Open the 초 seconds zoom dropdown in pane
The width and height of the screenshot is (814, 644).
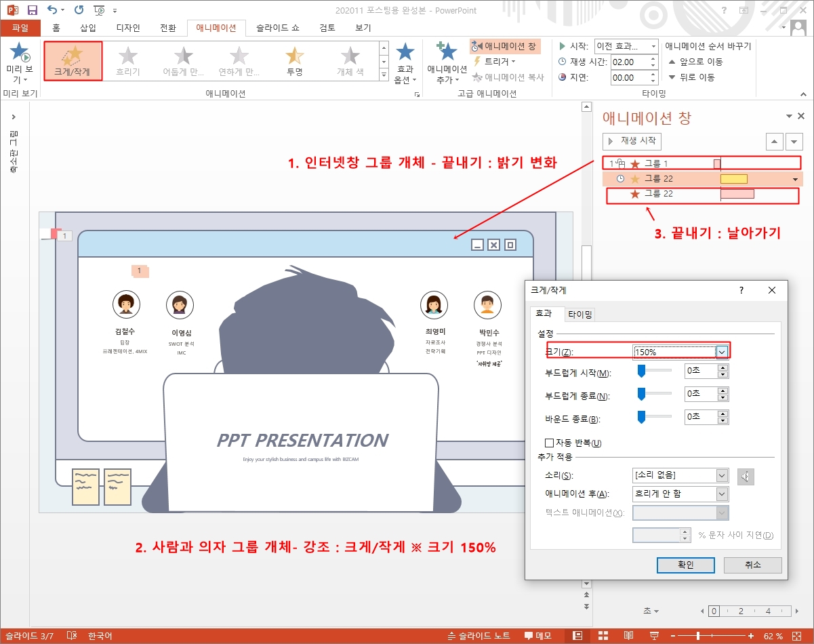tap(651, 611)
